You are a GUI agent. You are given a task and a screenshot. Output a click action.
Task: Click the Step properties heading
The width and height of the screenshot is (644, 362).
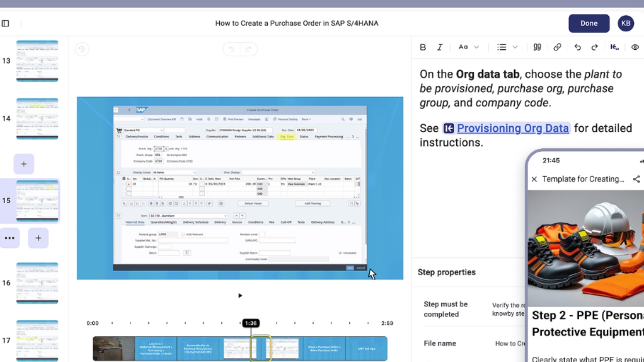446,272
